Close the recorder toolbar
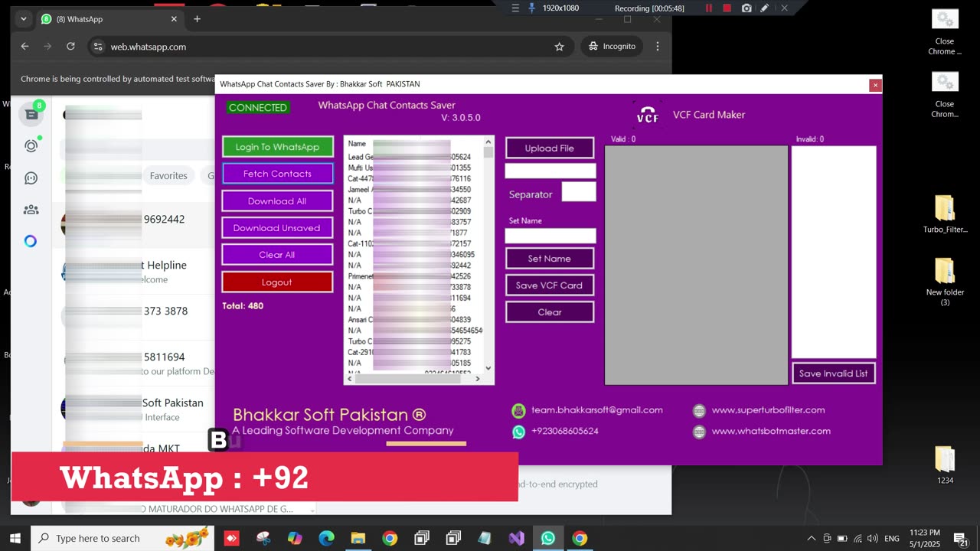 click(x=784, y=8)
